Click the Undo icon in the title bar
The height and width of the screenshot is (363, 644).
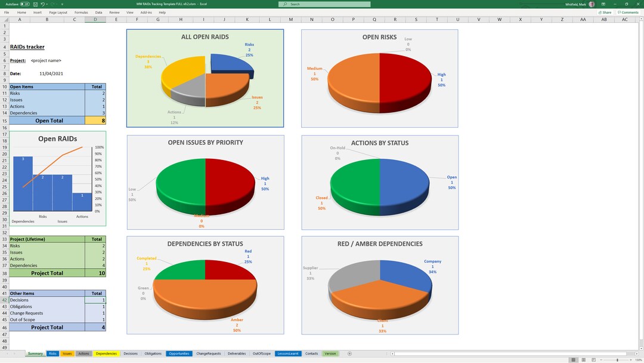click(42, 4)
